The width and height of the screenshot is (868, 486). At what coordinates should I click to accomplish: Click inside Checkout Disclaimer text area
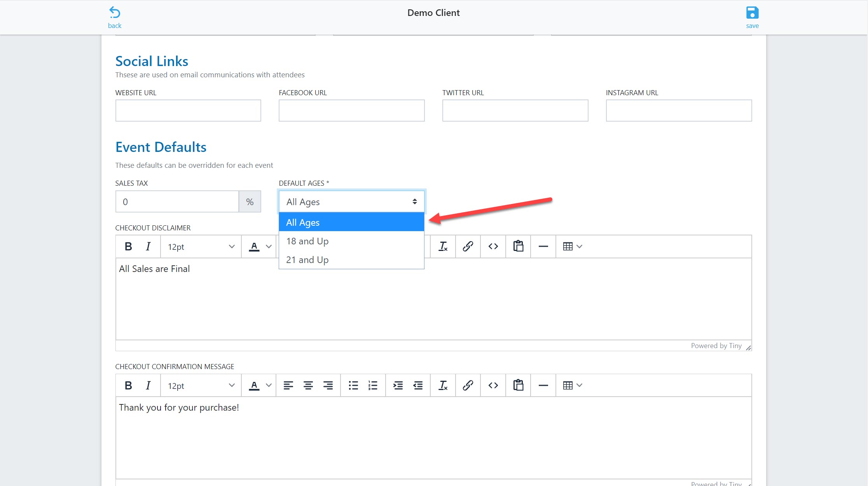click(433, 299)
